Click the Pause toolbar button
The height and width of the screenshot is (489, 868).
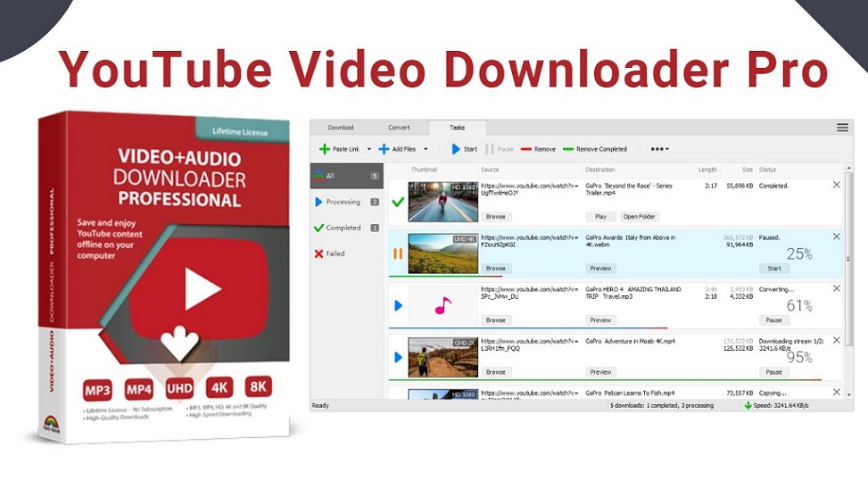[x=500, y=149]
